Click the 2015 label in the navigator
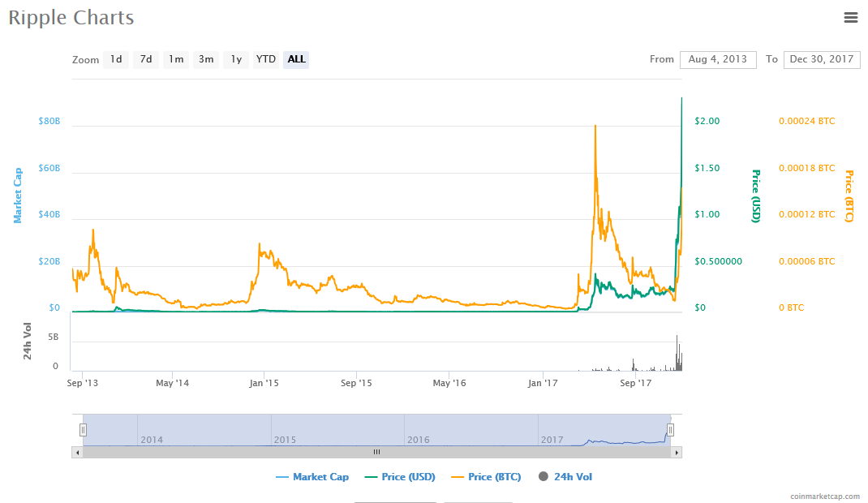Viewport: 868px width, 503px height. point(285,440)
